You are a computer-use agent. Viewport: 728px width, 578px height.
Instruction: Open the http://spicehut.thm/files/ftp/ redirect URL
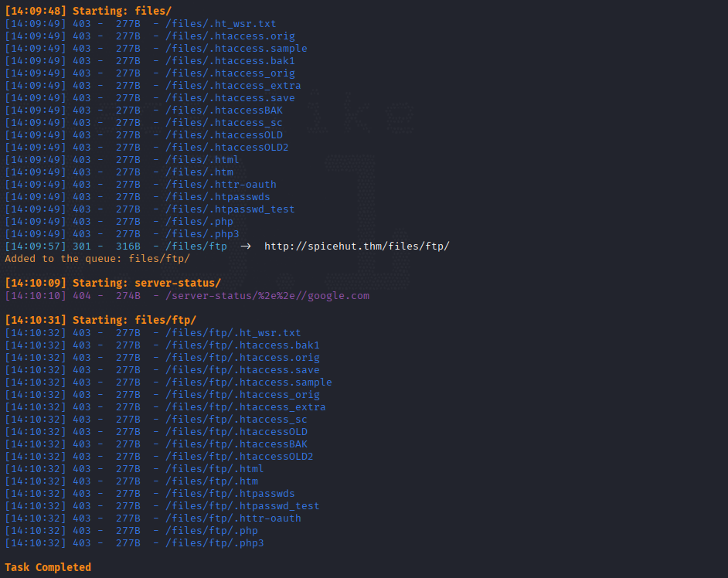pyautogui.click(x=357, y=246)
